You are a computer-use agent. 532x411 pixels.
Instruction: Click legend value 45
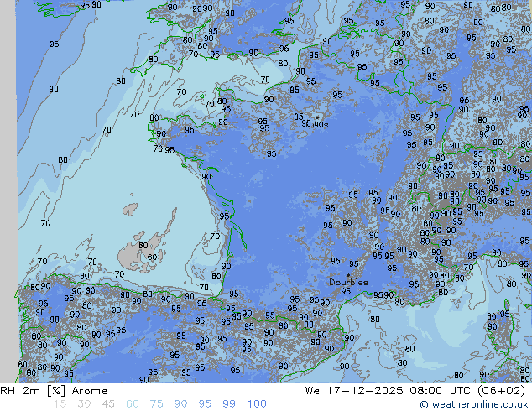pos(108,404)
